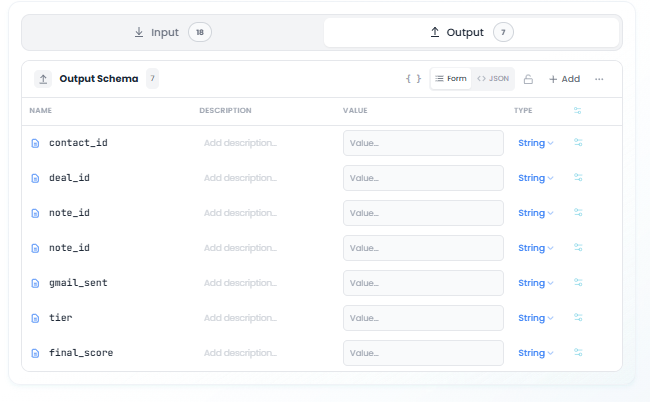
Task: Add a new output field
Action: click(x=565, y=79)
